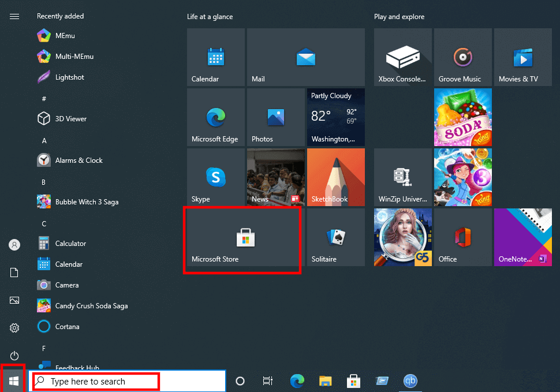Open Cortana circle on the taskbar

[x=240, y=381]
